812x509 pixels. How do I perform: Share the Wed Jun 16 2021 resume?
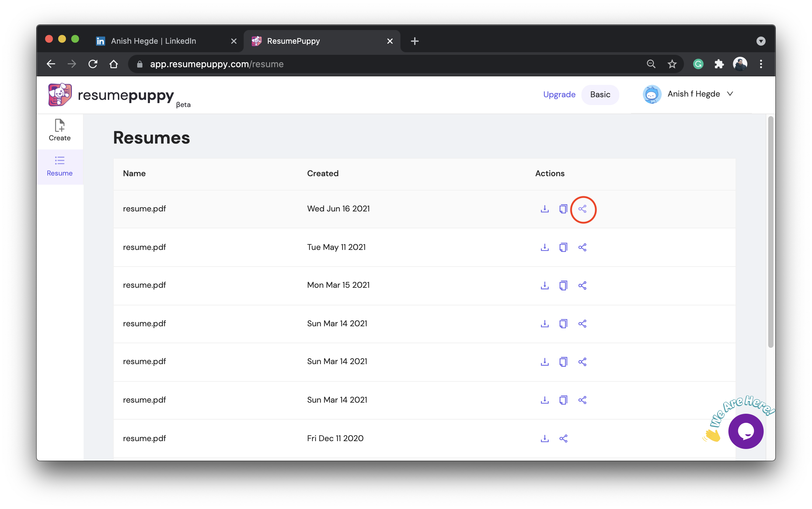coord(582,209)
